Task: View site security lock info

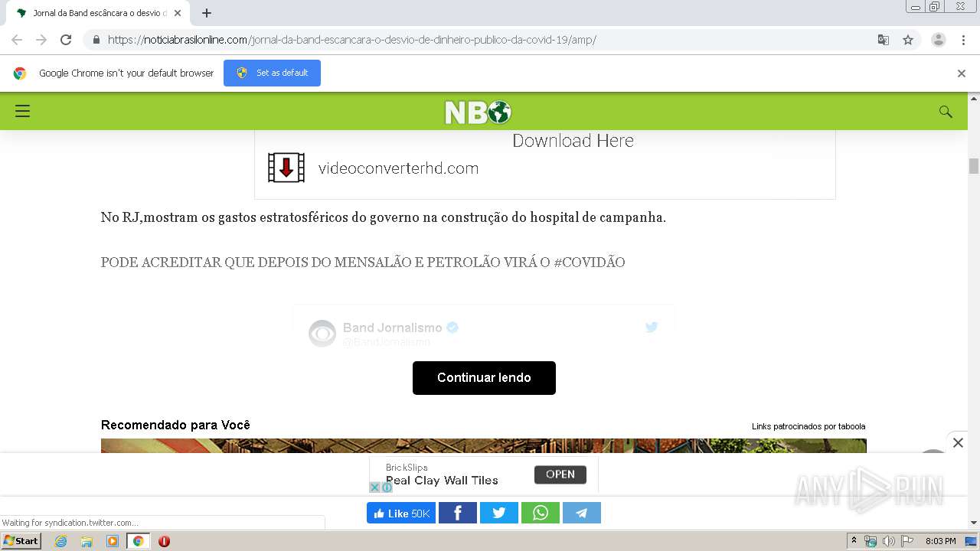Action: pyautogui.click(x=96, y=40)
